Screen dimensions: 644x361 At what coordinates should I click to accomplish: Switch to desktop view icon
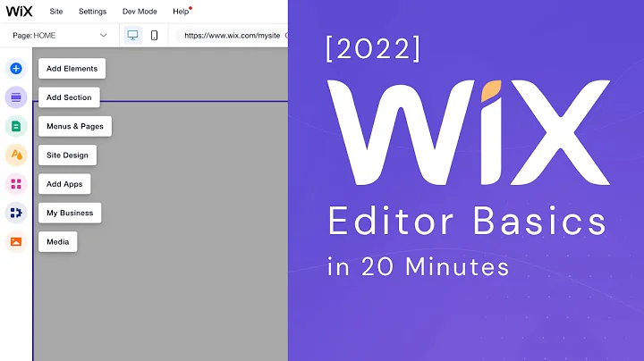tap(132, 35)
